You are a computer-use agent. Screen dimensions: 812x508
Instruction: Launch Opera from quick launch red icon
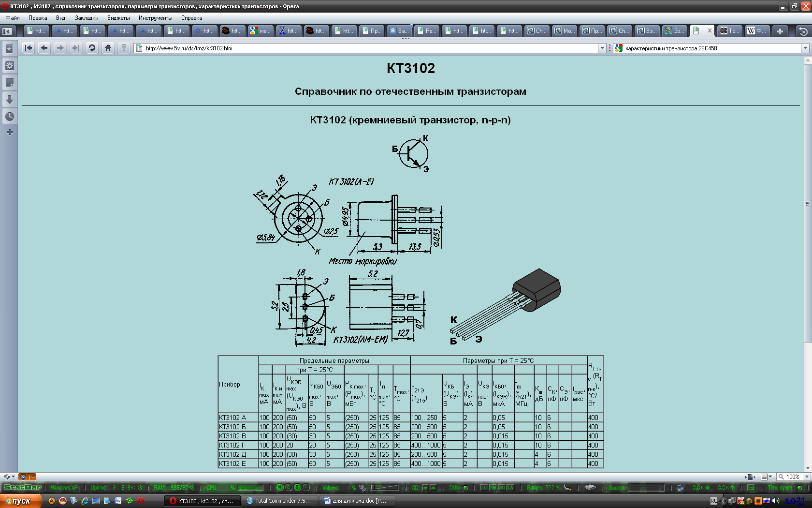[x=141, y=501]
